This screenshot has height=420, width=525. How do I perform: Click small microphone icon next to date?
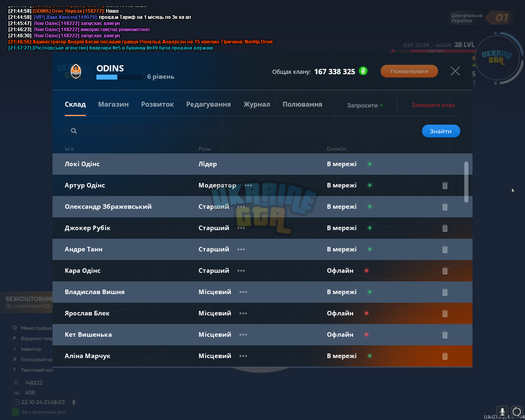click(x=74, y=402)
